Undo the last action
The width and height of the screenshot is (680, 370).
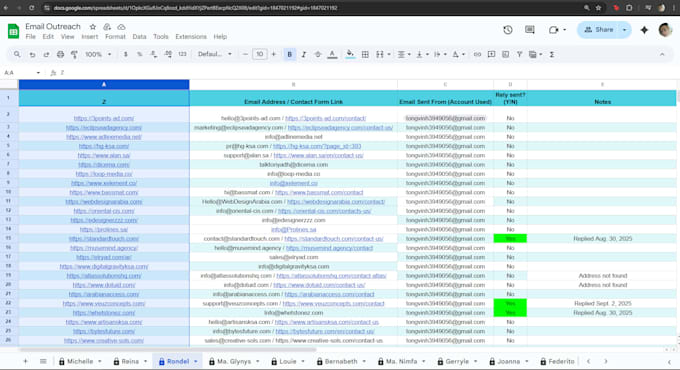[x=32, y=54]
